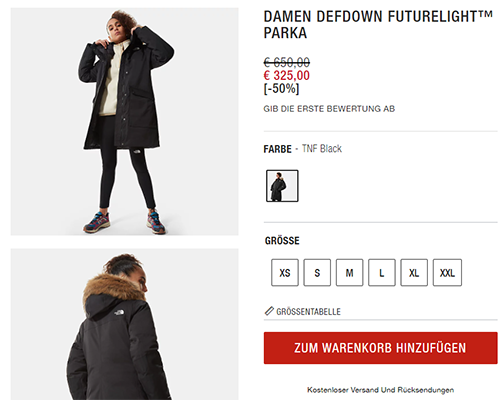Choose size XL
500x400 pixels.
[414, 273]
